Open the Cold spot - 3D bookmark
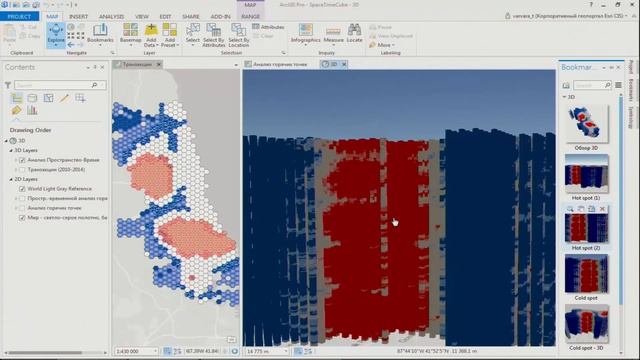This screenshot has width=640, height=360. pos(586,324)
